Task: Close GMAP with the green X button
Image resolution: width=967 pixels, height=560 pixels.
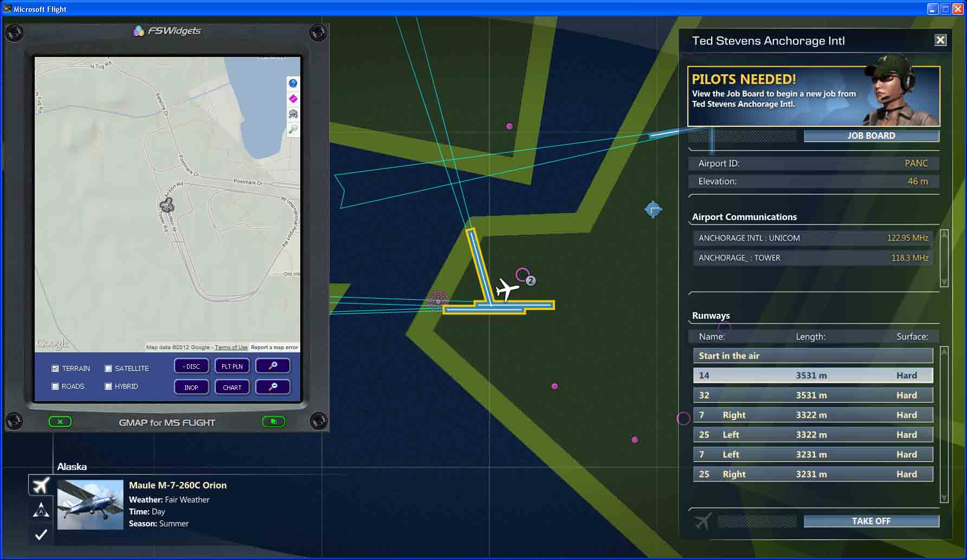Action: [60, 422]
